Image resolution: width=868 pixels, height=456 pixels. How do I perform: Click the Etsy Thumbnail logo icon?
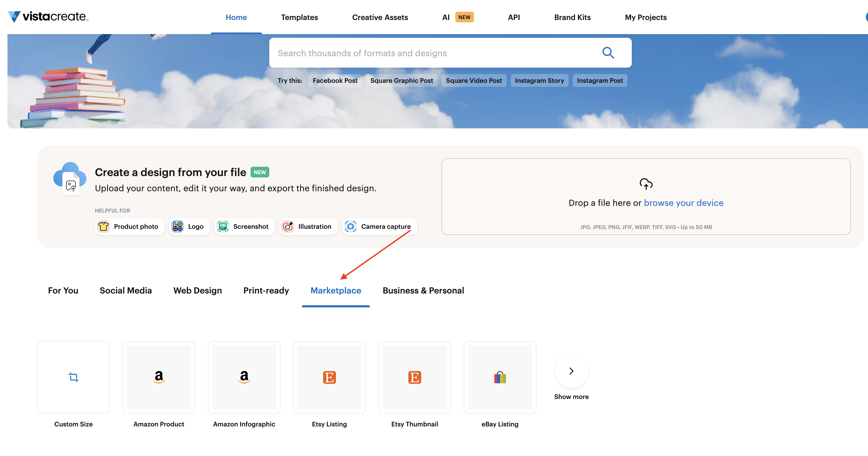coord(415,377)
